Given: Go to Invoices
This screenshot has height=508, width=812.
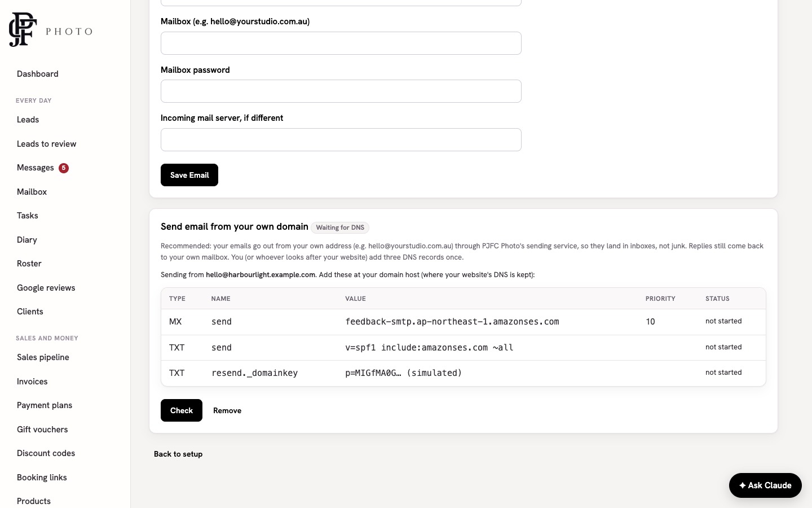Looking at the screenshot, I should coord(32,382).
